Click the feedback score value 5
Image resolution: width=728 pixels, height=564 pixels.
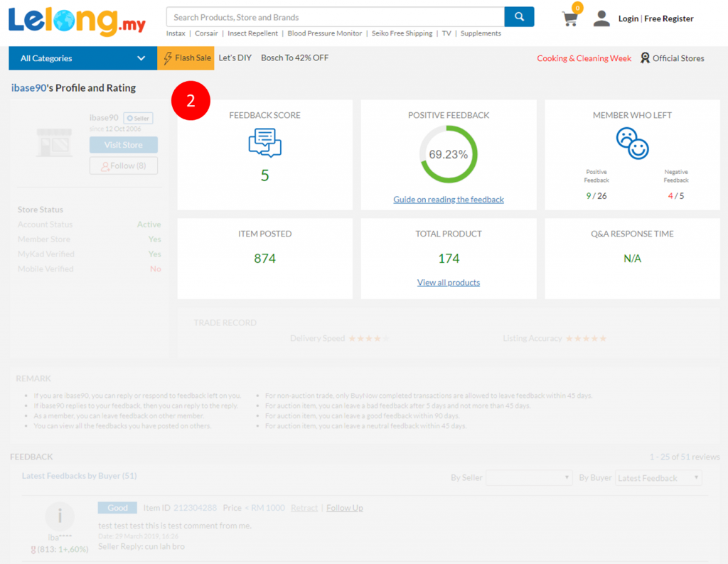point(264,175)
